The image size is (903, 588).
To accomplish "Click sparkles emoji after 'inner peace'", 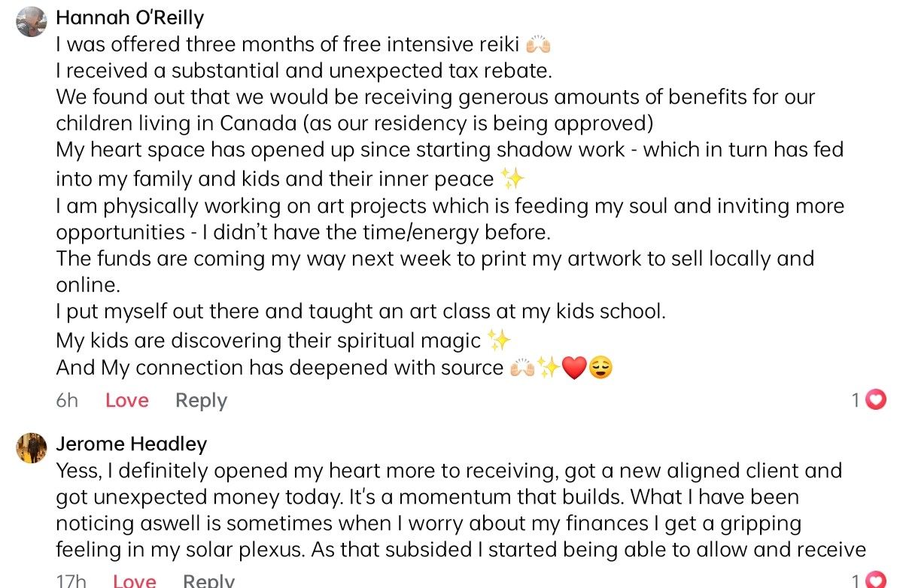I will tap(512, 179).
